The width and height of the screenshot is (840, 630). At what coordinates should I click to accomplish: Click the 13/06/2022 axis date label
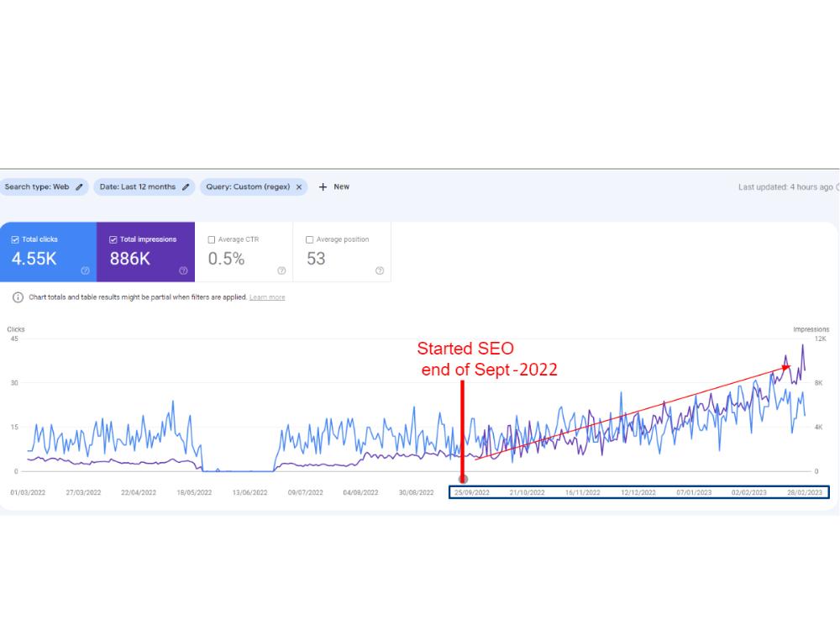(x=249, y=492)
